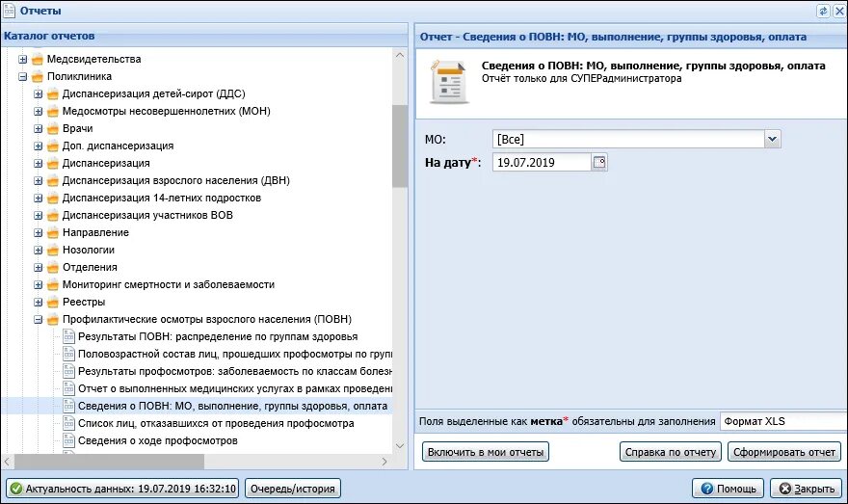848x504 pixels.
Task: Click report icon for Результаты профосмотров
Action: click(x=68, y=371)
